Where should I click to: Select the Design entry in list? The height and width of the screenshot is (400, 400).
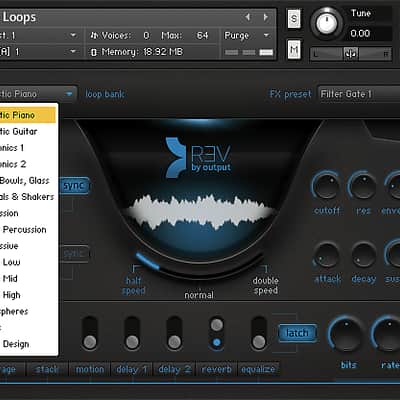pyautogui.click(x=28, y=344)
